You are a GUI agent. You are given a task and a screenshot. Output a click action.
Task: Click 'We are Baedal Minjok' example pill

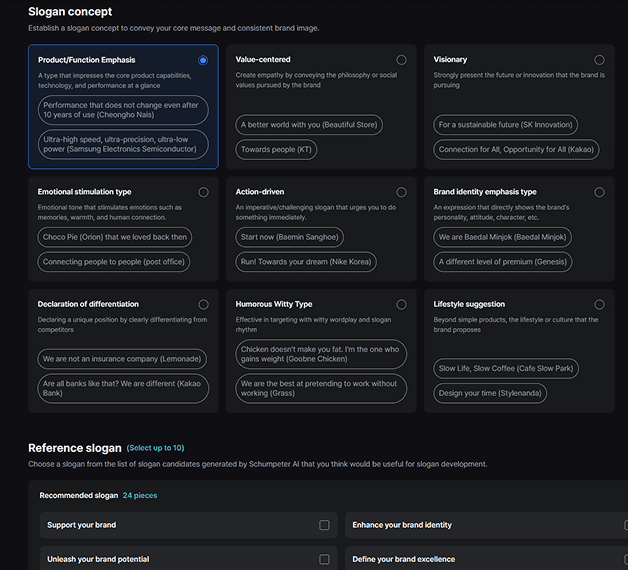(503, 237)
